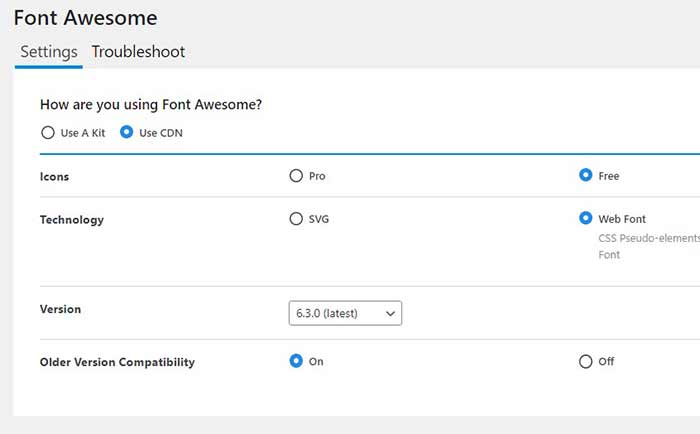700x434 pixels.
Task: Click the Version row label
Action: (60, 310)
